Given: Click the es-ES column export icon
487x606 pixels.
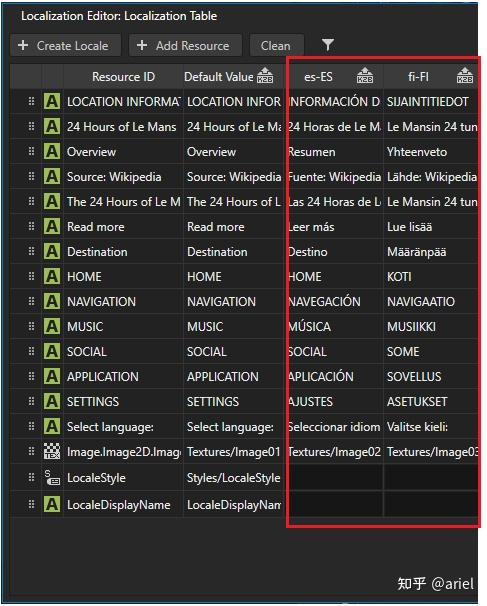Looking at the screenshot, I should point(364,76).
